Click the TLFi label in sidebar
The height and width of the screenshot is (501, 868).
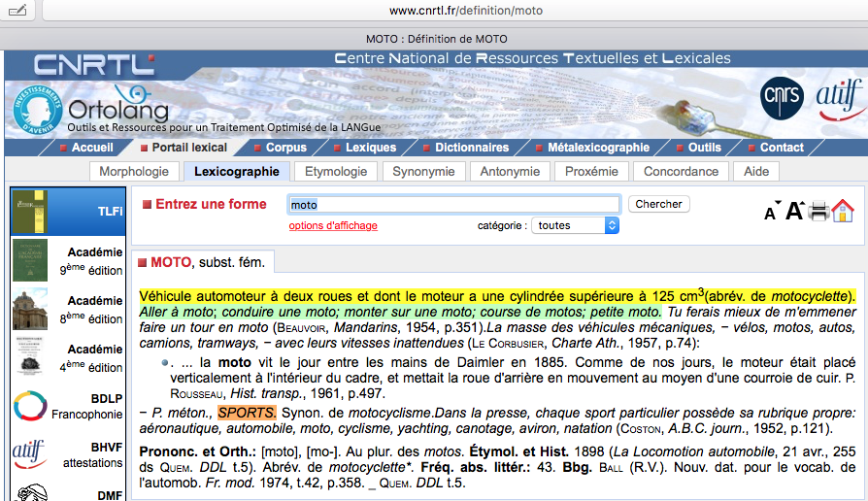click(110, 212)
